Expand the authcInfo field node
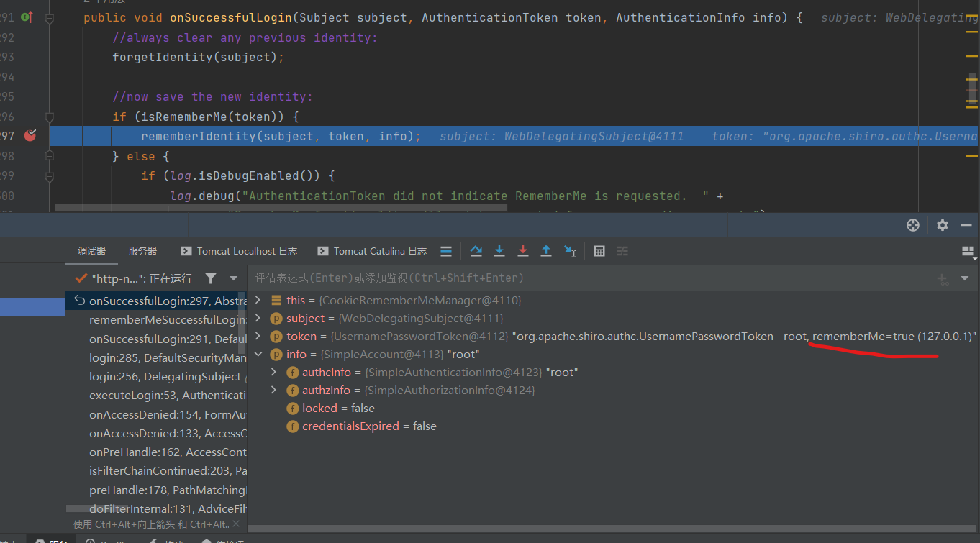Image resolution: width=980 pixels, height=543 pixels. tap(273, 372)
